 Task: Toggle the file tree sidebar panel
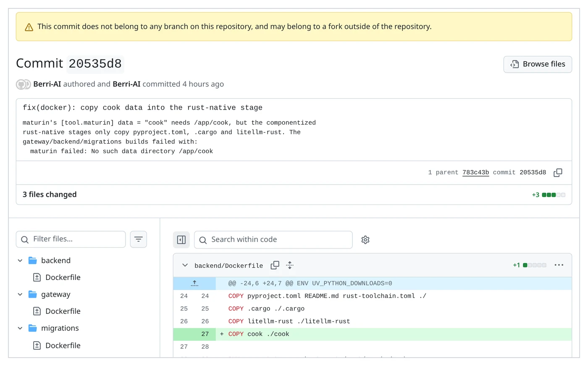pyautogui.click(x=181, y=240)
